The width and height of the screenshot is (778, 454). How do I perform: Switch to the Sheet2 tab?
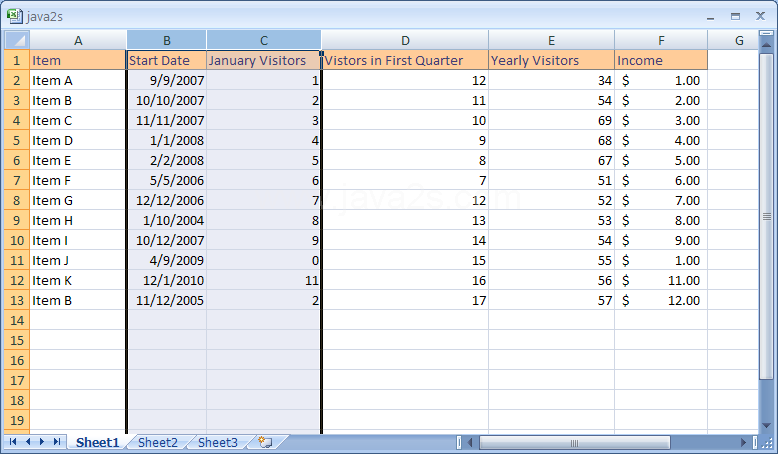pyautogui.click(x=158, y=442)
